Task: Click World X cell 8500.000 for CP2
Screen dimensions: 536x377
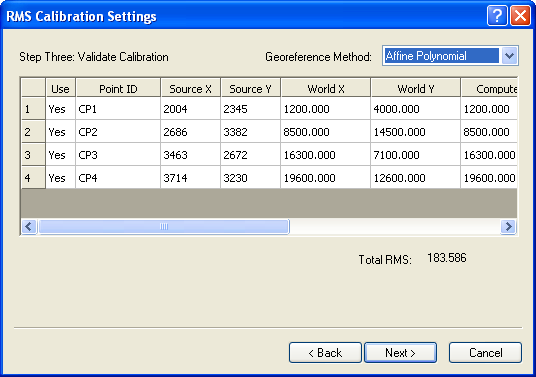Action: tap(325, 132)
